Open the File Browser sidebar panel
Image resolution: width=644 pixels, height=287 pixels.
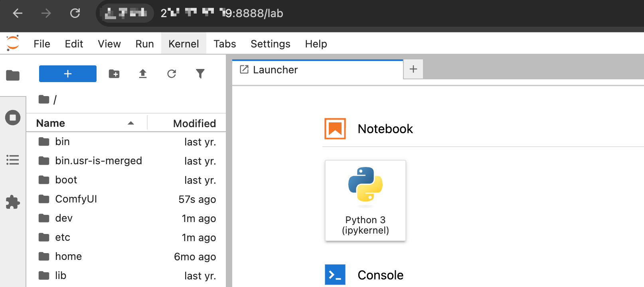point(13,75)
